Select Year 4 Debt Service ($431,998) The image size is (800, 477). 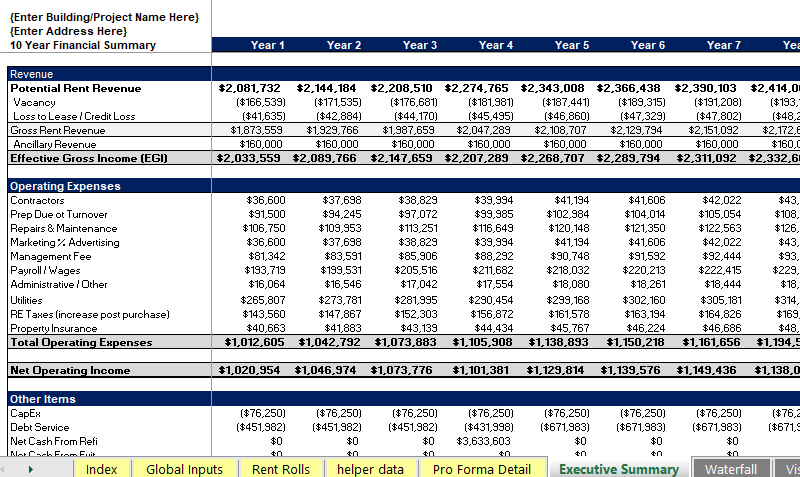point(489,428)
